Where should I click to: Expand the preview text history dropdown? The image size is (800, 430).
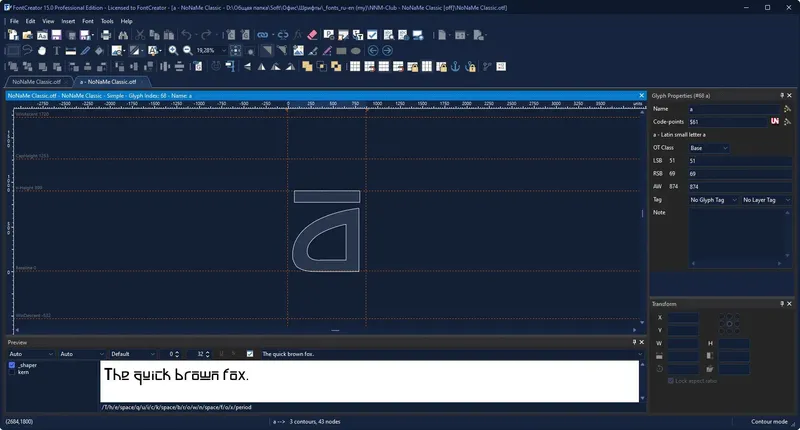640,354
